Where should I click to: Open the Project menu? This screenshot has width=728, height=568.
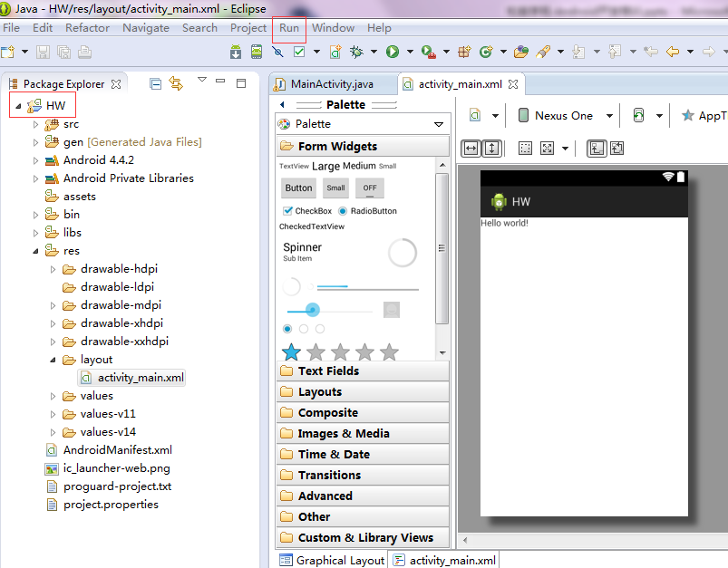248,28
